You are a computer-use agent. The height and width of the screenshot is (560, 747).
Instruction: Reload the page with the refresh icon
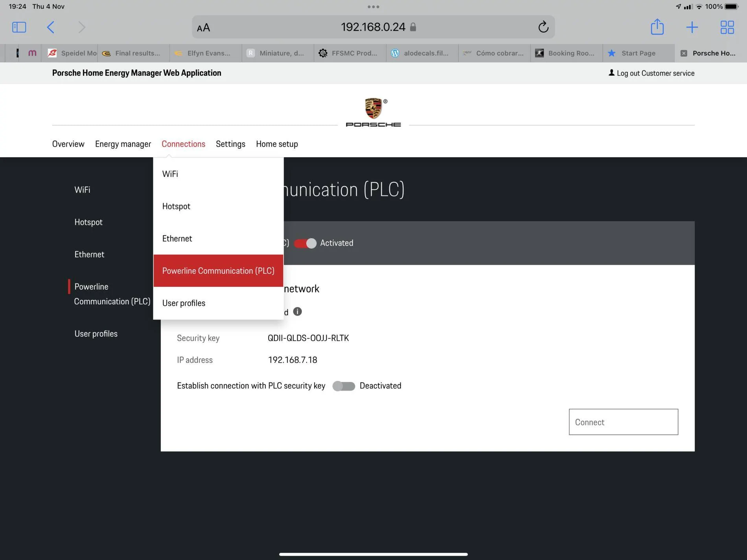[x=543, y=27]
